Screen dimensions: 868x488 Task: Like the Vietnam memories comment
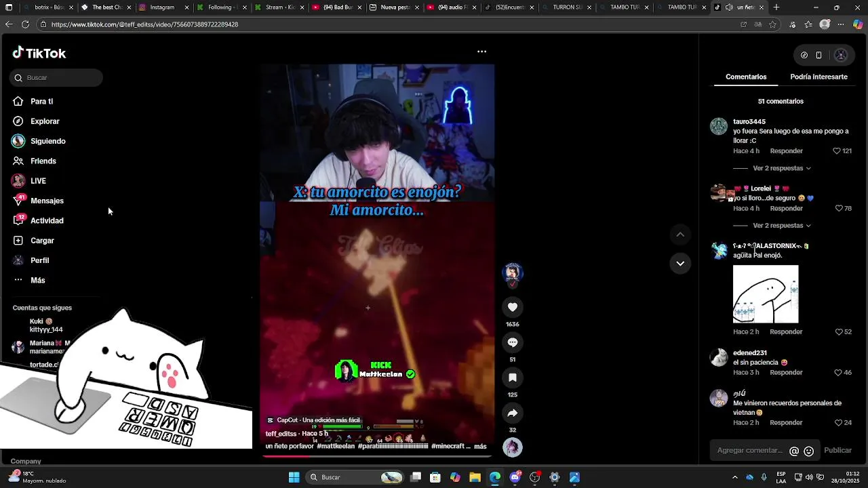point(838,423)
